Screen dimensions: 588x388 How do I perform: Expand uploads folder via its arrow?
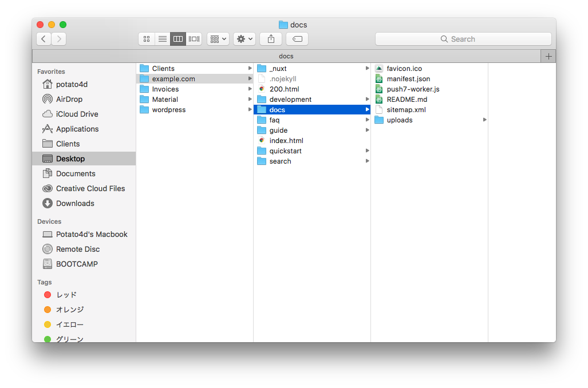485,120
